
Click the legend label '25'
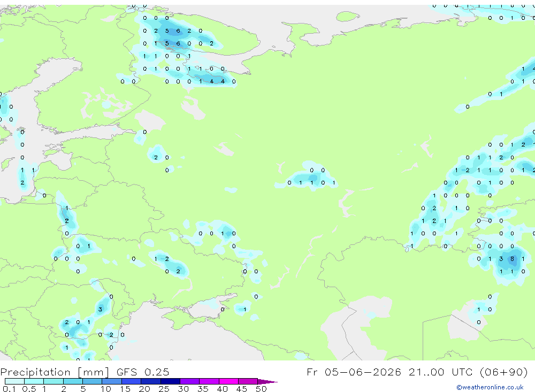click(x=164, y=389)
